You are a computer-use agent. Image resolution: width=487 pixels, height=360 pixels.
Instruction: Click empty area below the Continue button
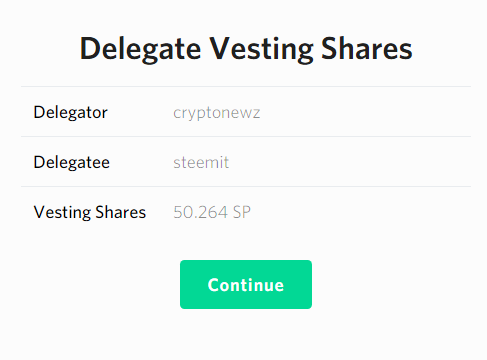(x=246, y=334)
